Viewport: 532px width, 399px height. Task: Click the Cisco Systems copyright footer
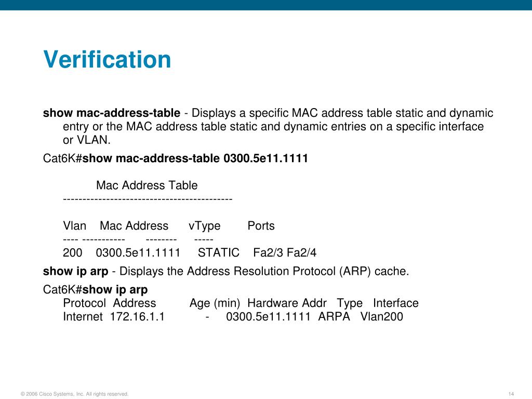tap(75, 394)
